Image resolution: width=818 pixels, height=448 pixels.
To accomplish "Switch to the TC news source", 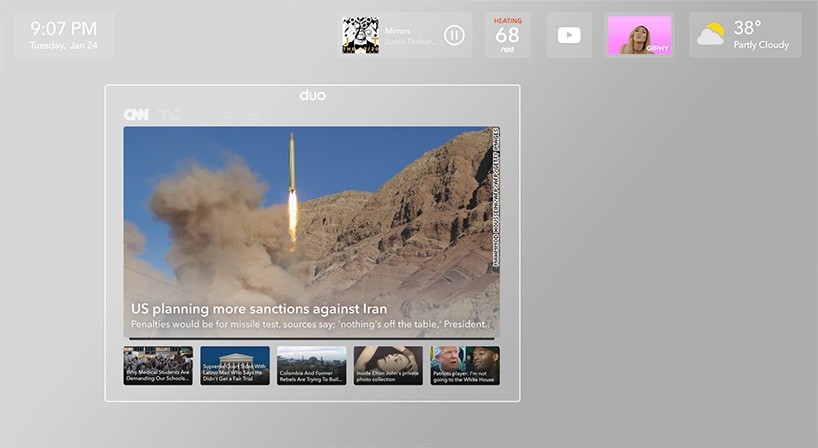I will coord(171,114).
